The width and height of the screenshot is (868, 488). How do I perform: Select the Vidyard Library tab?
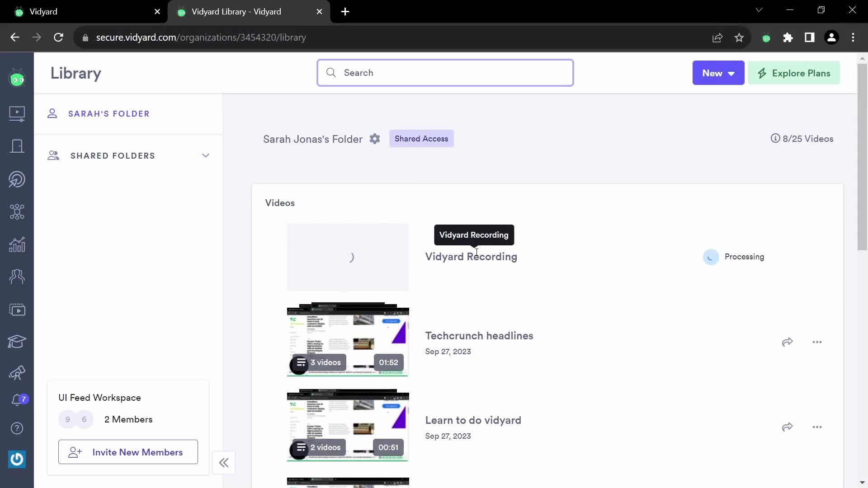pyautogui.click(x=249, y=12)
